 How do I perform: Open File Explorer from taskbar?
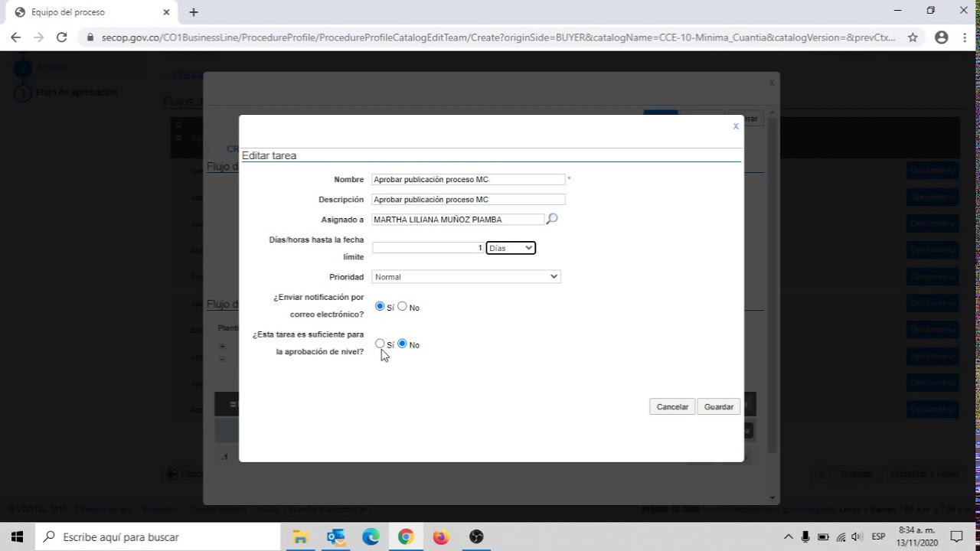(300, 536)
